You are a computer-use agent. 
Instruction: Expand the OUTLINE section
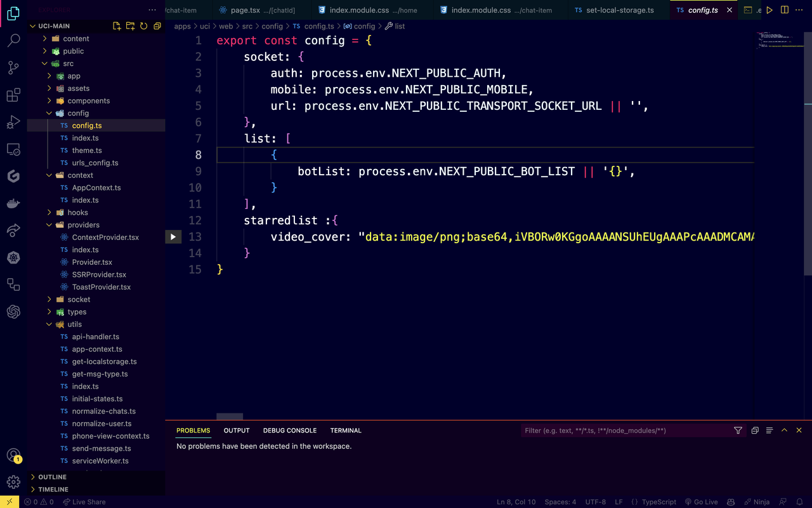tap(96, 477)
